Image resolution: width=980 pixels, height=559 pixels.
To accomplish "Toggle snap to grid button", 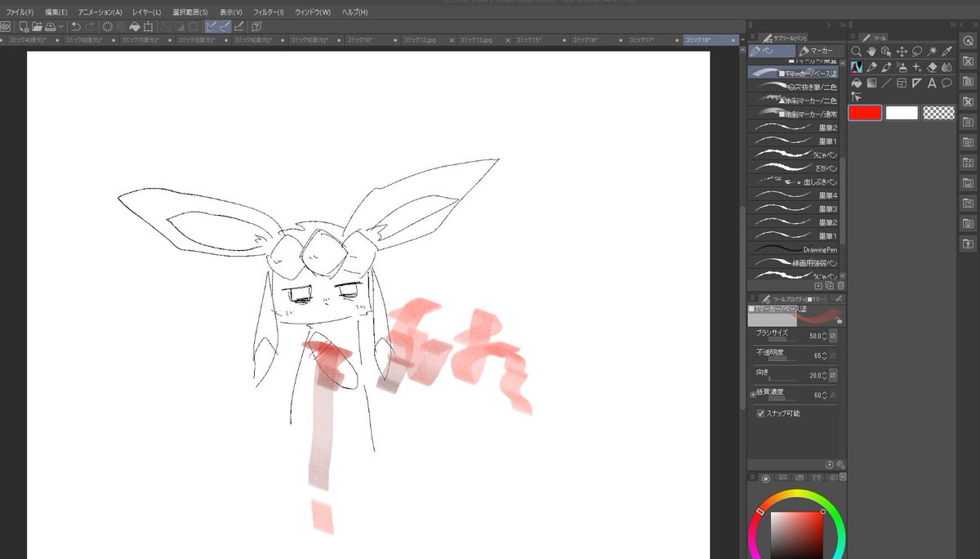I will click(x=238, y=26).
